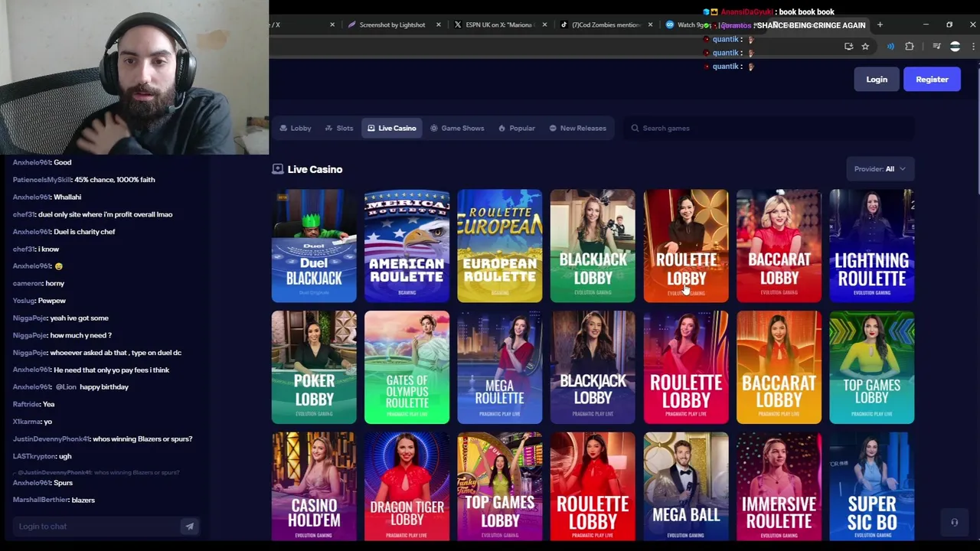Open the browser profile avatar
Image resolution: width=980 pixels, height=551 pixels.
click(x=955, y=47)
